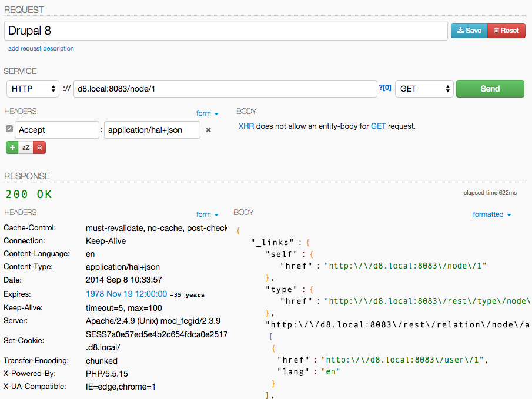
Task: Add a header with the green plus icon
Action: (12, 147)
